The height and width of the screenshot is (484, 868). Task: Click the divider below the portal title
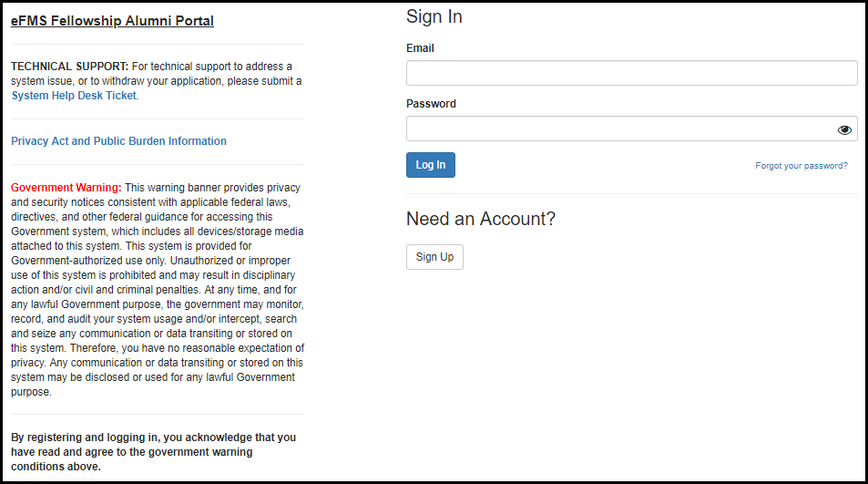pos(157,44)
